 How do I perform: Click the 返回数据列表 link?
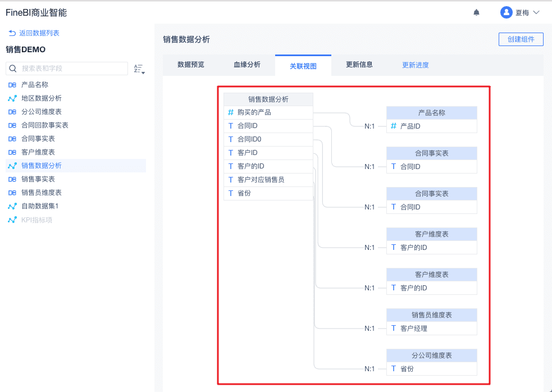(x=34, y=33)
